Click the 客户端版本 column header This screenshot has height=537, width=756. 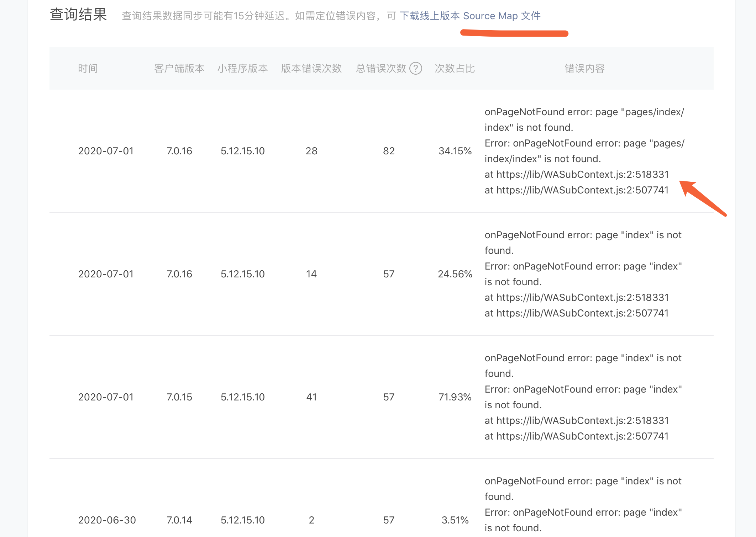tap(179, 68)
